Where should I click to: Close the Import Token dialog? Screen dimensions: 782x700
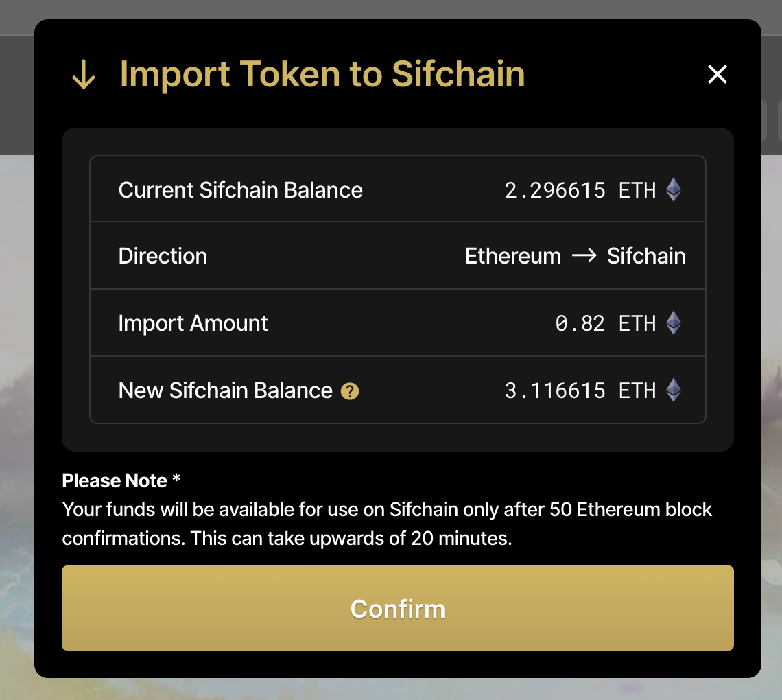[x=718, y=74]
